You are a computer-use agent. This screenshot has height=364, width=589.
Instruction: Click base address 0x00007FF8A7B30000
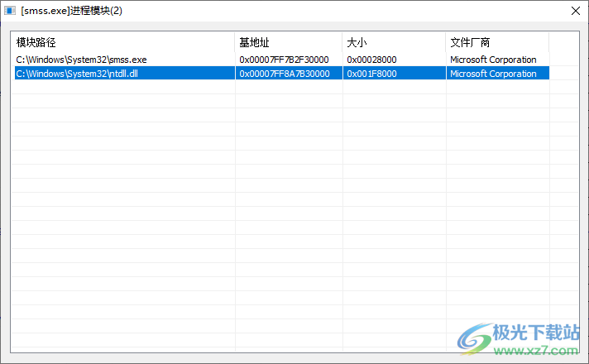click(285, 74)
